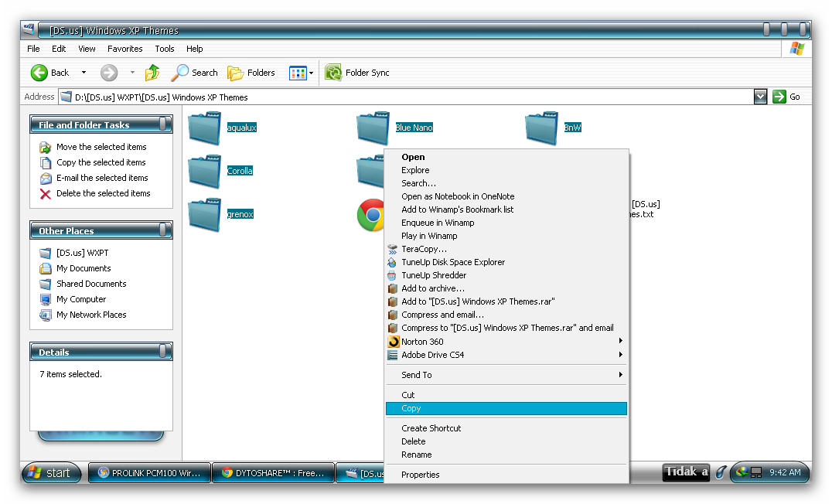Viewport: 832px width, 504px height.
Task: Expand the Views dropdown arrow
Action: (310, 72)
